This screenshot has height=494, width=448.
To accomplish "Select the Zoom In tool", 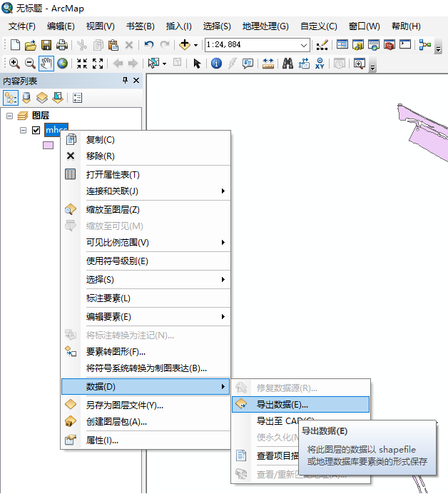I will (x=14, y=64).
